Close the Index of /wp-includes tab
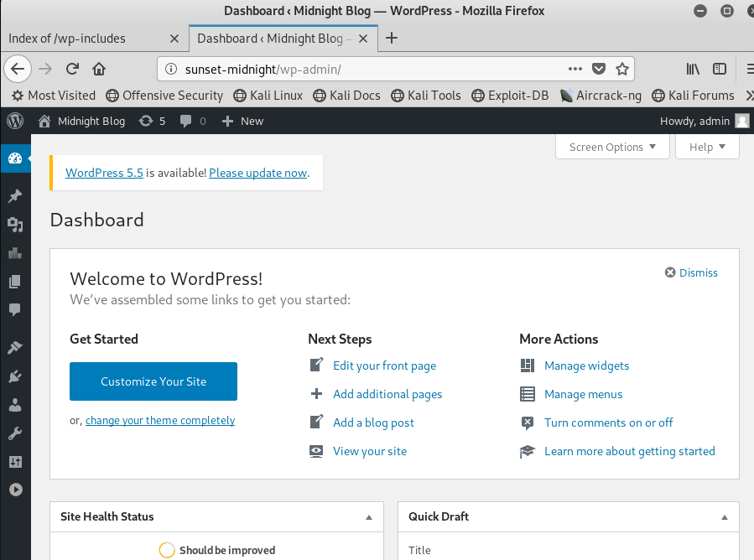The height and width of the screenshot is (560, 754). pos(174,39)
